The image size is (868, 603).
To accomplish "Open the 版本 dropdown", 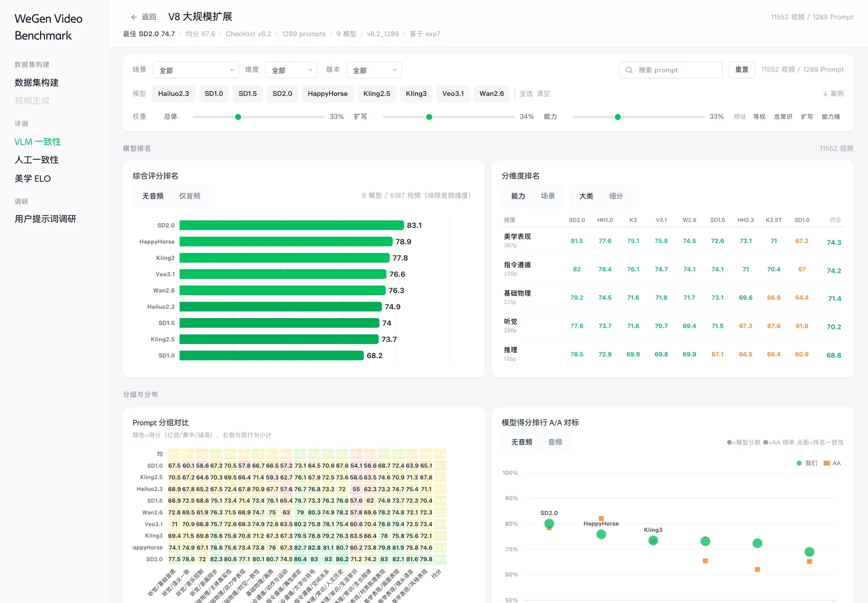I will pyautogui.click(x=374, y=70).
